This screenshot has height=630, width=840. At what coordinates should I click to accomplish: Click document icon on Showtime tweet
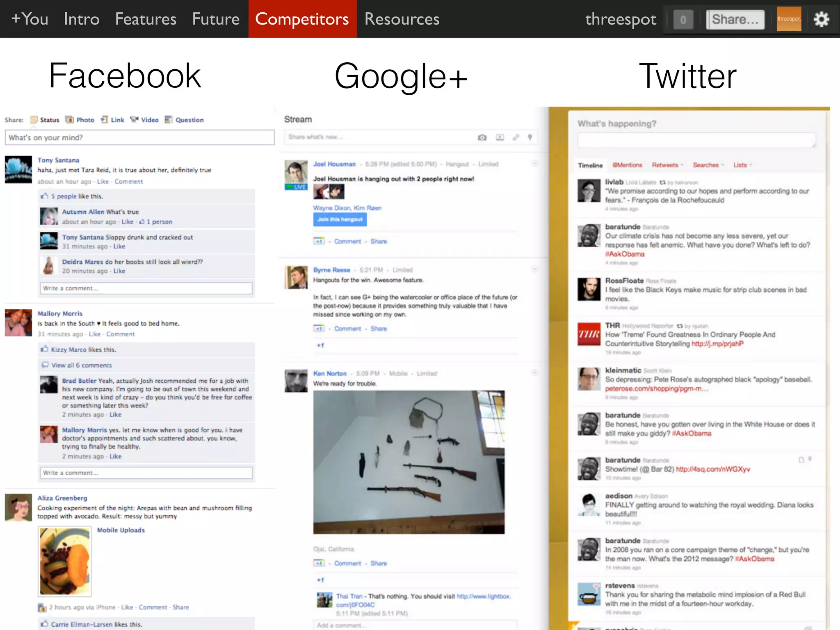[x=801, y=459]
